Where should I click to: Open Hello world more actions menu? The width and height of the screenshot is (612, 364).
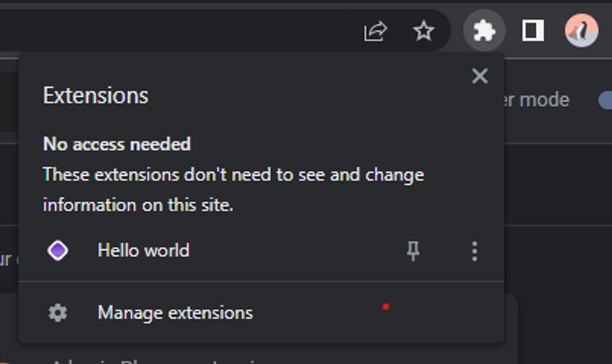pos(474,251)
